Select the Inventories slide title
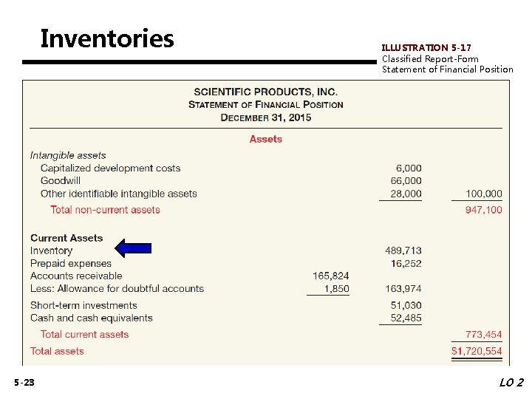The image size is (532, 399). (x=107, y=38)
